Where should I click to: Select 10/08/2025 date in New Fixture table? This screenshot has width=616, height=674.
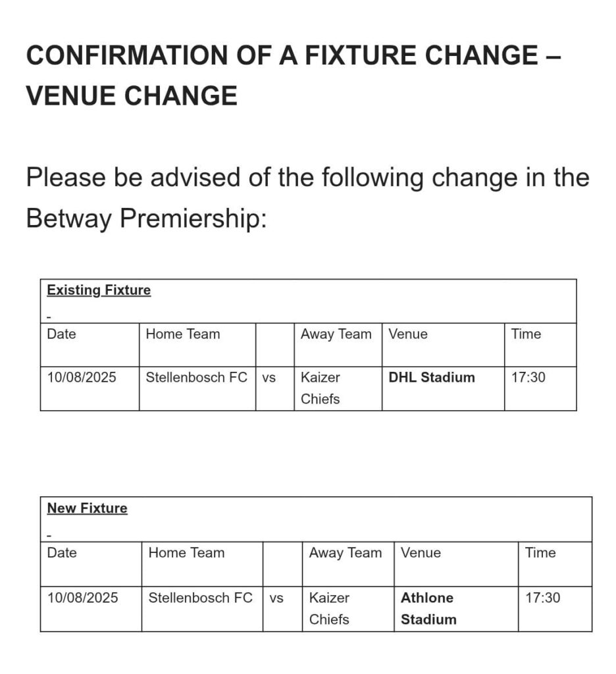coord(82,598)
